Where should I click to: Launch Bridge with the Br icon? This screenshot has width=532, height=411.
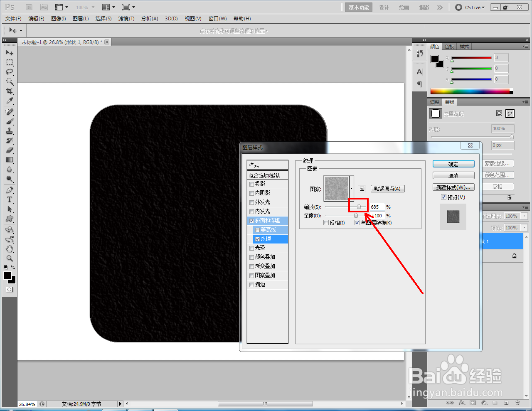click(29, 7)
